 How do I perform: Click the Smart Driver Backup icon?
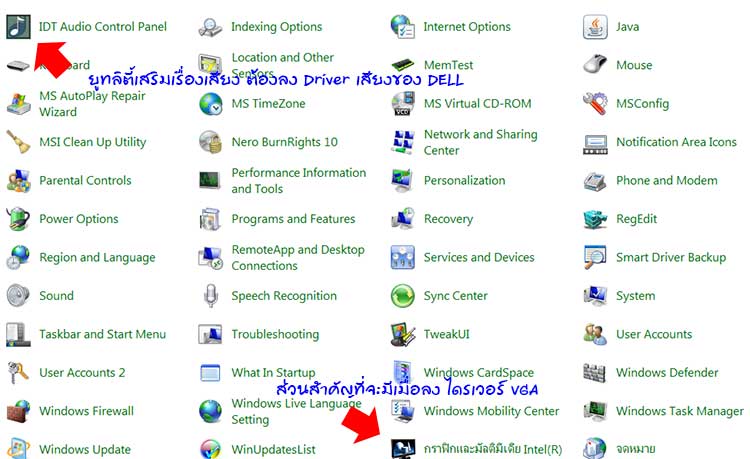pos(595,257)
